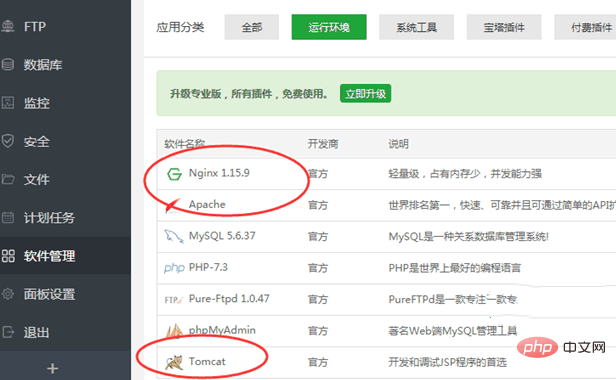Click the MySQL 5.6.37 software name
Image resolution: width=616 pixels, height=380 pixels.
coord(222,236)
